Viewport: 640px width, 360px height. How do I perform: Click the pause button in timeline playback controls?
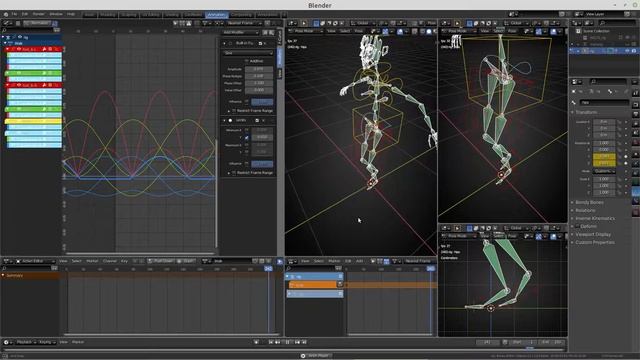pyautogui.click(x=287, y=342)
